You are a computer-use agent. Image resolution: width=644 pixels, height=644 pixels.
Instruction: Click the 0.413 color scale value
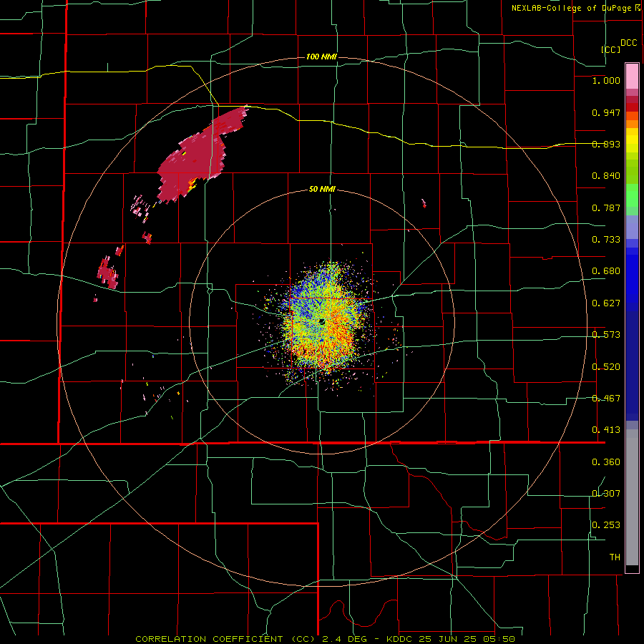click(606, 430)
